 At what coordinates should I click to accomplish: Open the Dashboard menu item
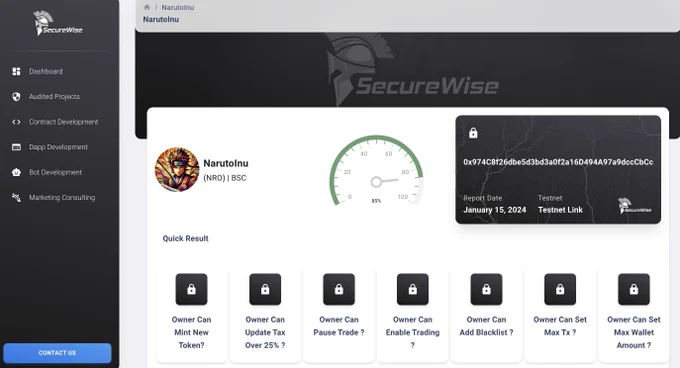coord(46,72)
